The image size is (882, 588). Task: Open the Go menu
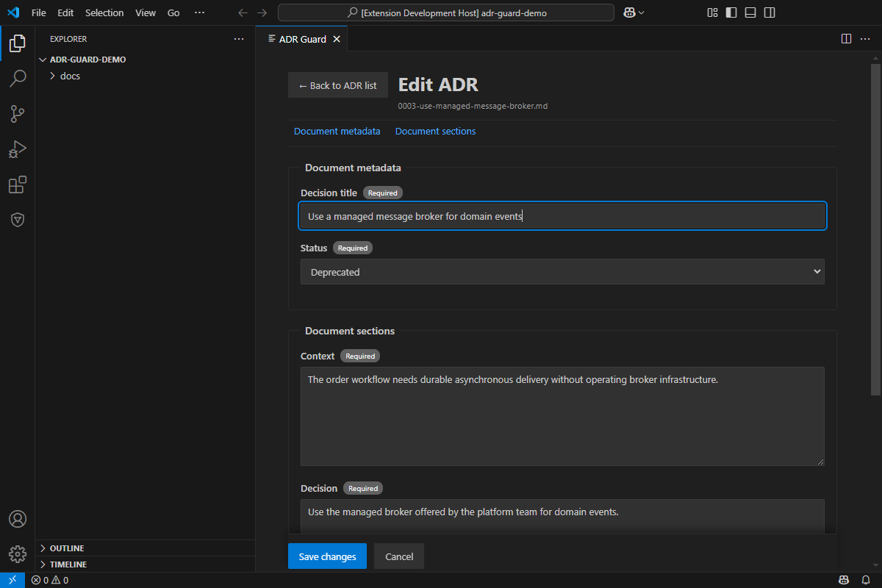pyautogui.click(x=173, y=12)
